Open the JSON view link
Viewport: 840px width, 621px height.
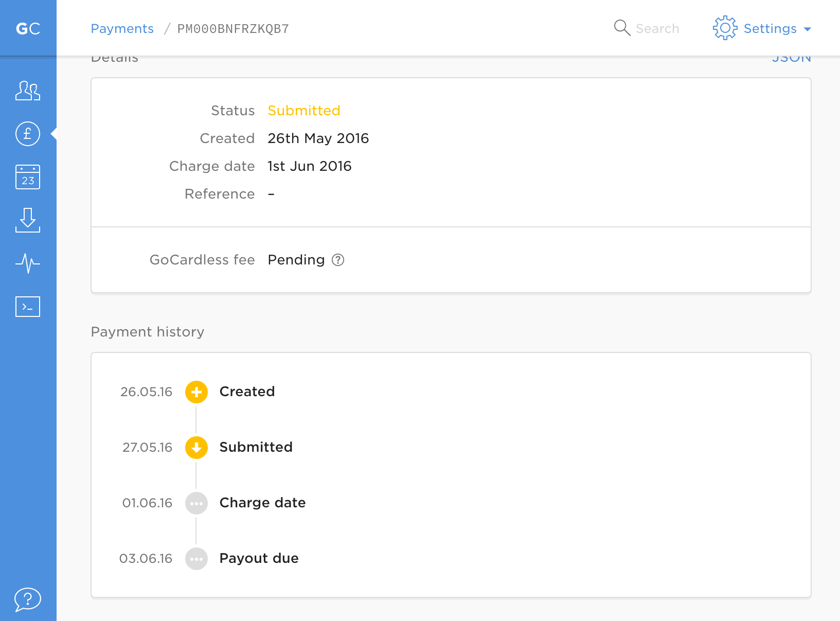[791, 59]
